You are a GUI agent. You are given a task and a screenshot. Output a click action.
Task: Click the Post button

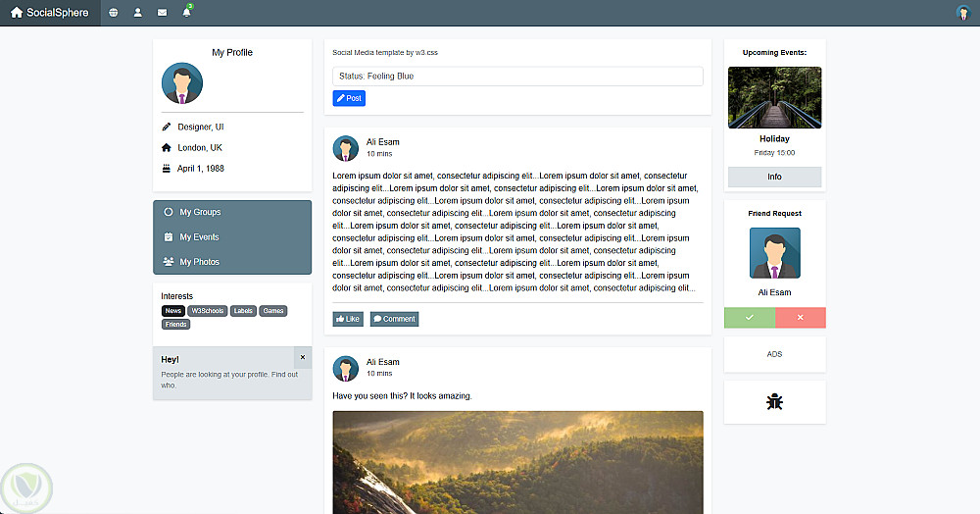click(x=349, y=98)
